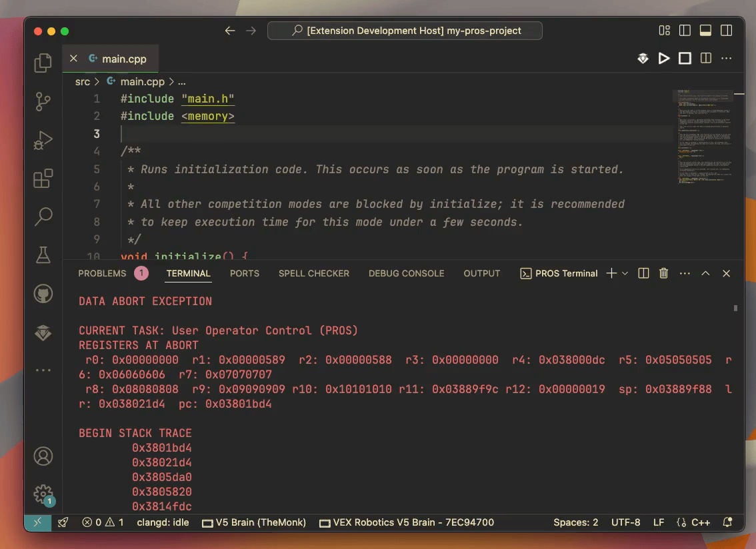Split the terminal
756x549 pixels.
point(643,273)
